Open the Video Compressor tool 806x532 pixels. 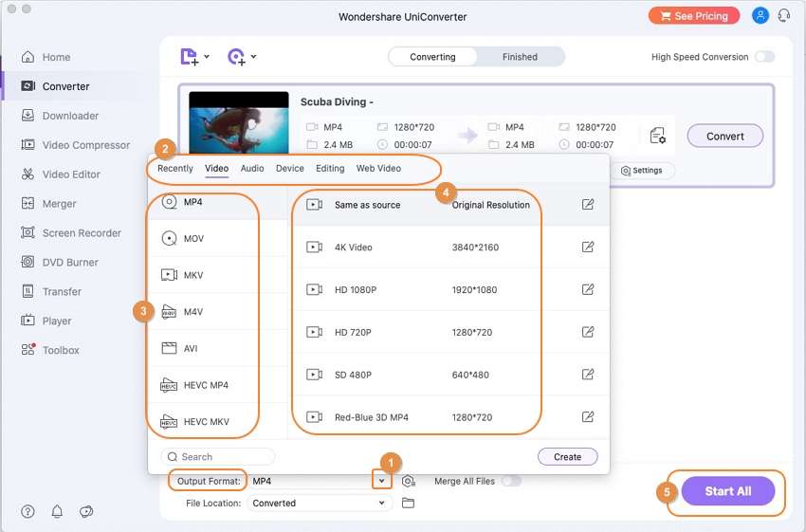[75, 145]
